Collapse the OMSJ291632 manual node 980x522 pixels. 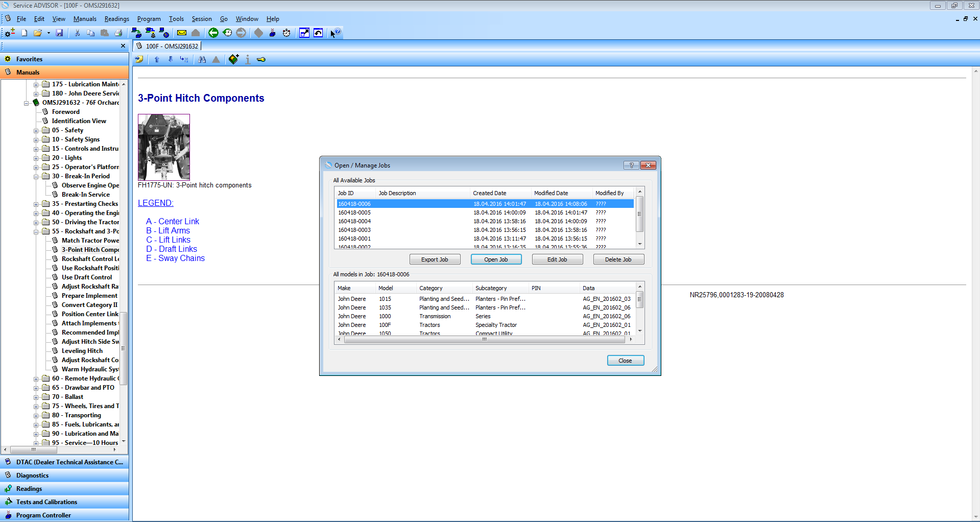pos(27,103)
